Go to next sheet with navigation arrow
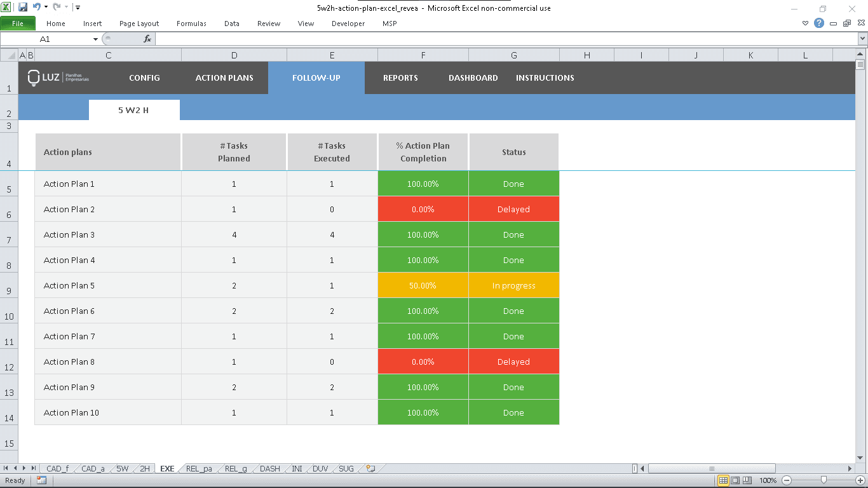 click(x=24, y=468)
